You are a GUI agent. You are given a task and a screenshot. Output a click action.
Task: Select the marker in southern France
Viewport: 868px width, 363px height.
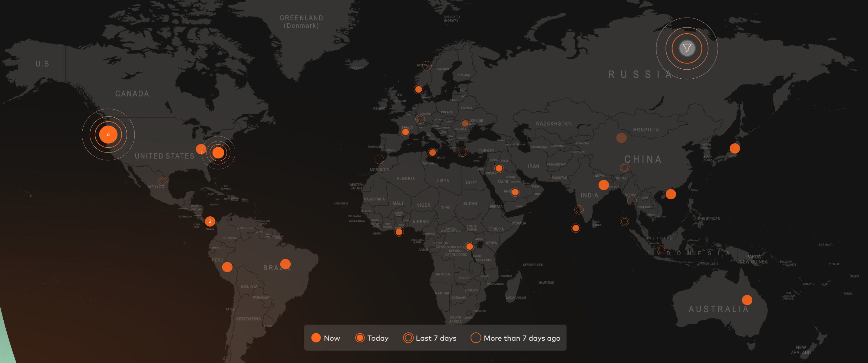coord(405,132)
